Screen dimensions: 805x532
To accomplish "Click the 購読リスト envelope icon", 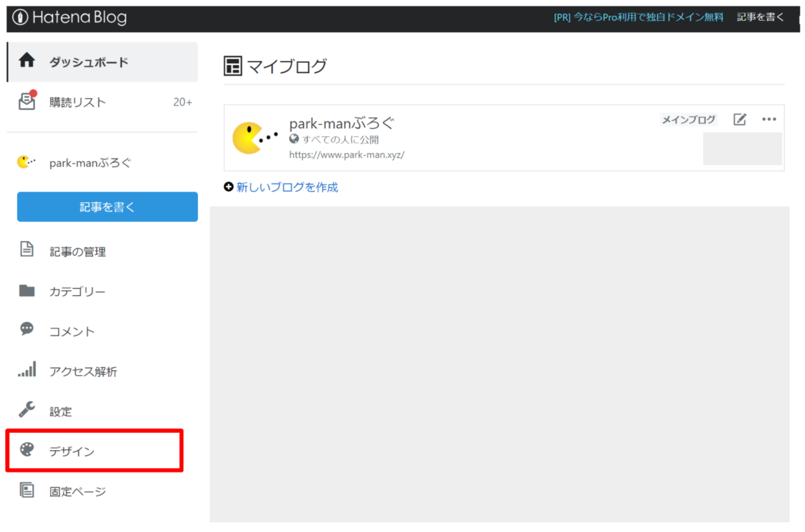I will [x=27, y=101].
